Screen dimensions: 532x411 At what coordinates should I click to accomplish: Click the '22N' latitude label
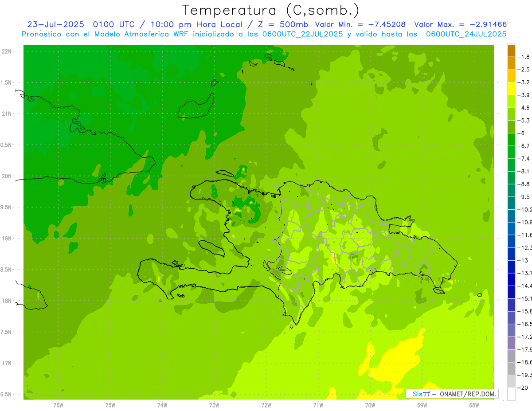[7, 51]
